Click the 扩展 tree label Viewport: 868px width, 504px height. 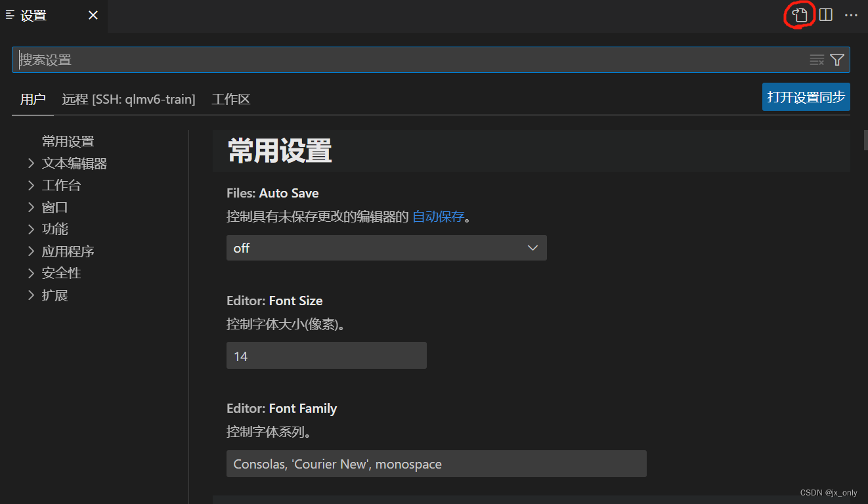click(x=55, y=295)
